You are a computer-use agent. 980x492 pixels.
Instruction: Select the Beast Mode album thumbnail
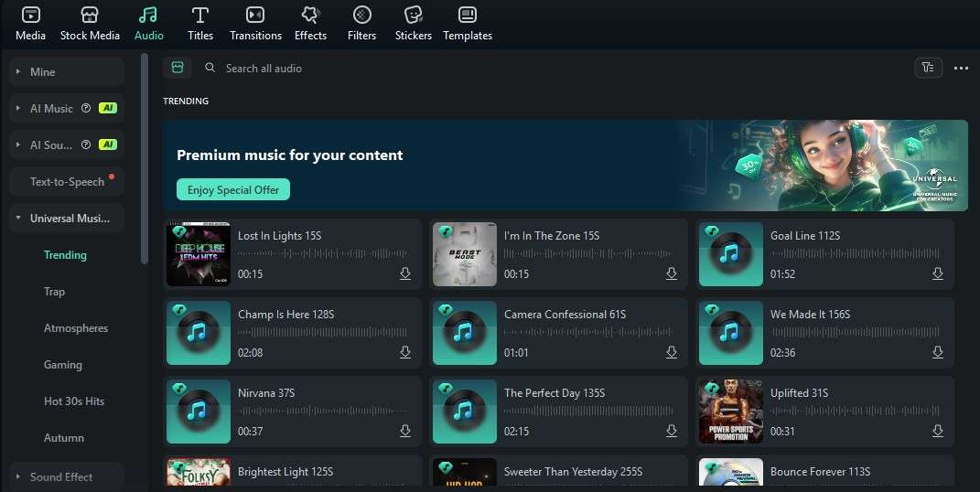pos(464,254)
